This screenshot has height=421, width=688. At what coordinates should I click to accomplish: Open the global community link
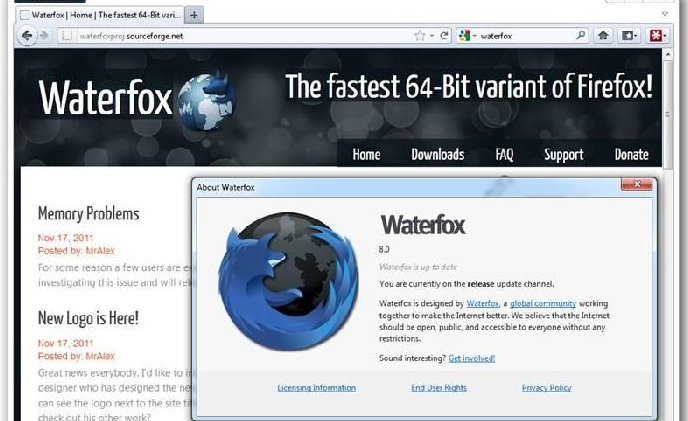tap(543, 303)
